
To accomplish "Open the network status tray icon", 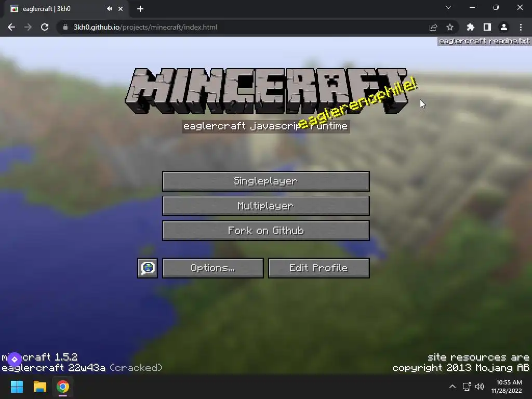I will [467, 387].
